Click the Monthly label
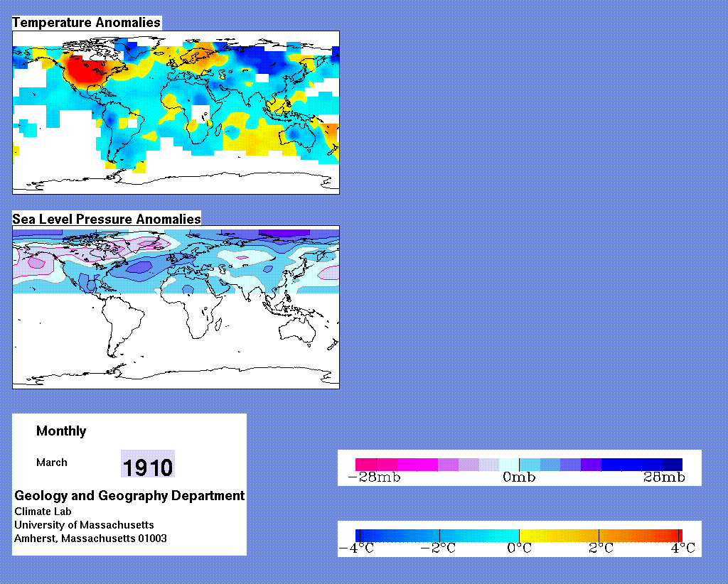Viewport: 728px width, 584px height. pos(61,431)
